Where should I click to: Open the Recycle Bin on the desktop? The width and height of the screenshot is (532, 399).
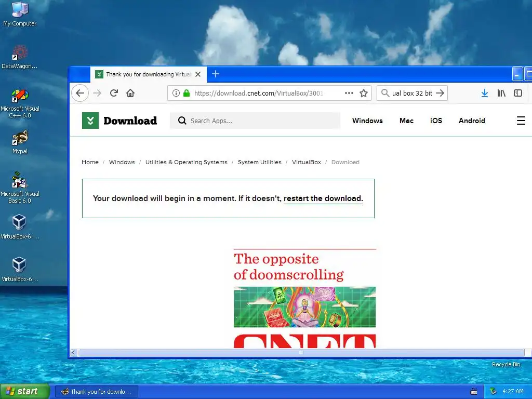point(506,364)
